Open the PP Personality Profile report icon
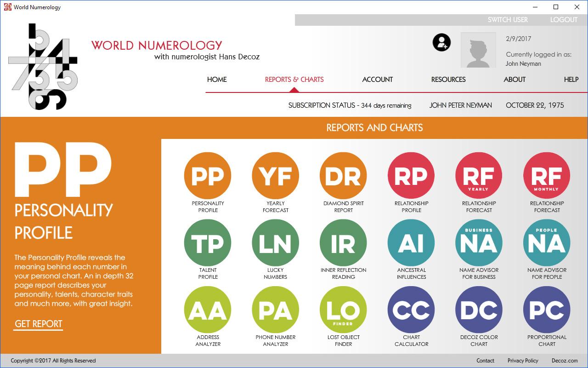Image resolution: width=588 pixels, height=368 pixels. [208, 176]
